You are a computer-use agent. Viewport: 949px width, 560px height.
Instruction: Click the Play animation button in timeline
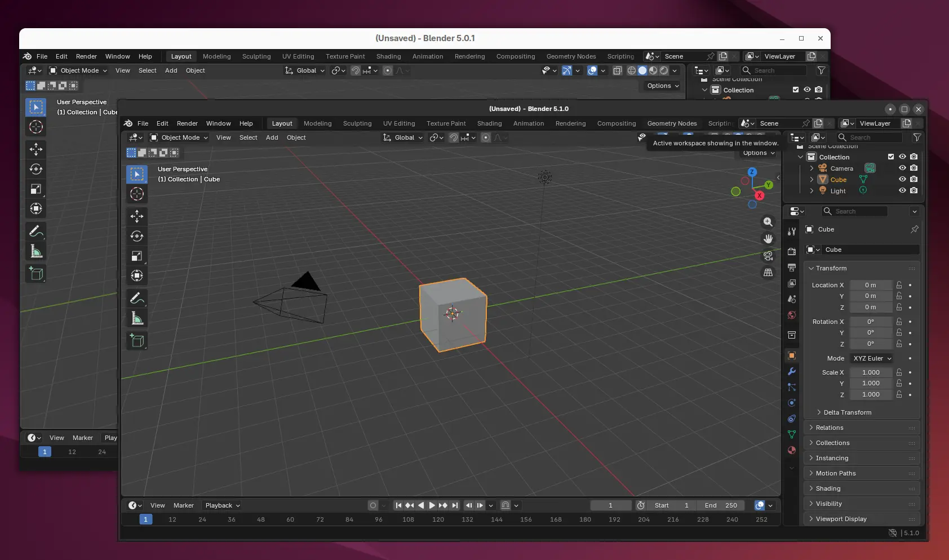tap(432, 505)
